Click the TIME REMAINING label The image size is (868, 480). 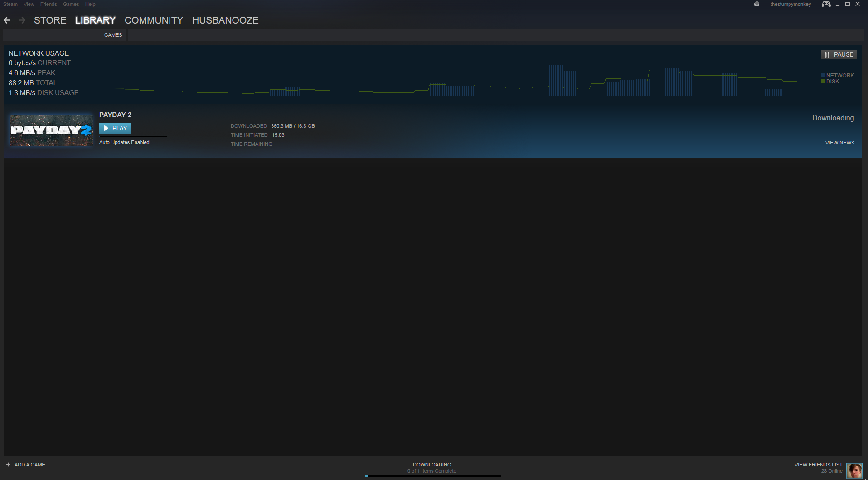pos(252,144)
